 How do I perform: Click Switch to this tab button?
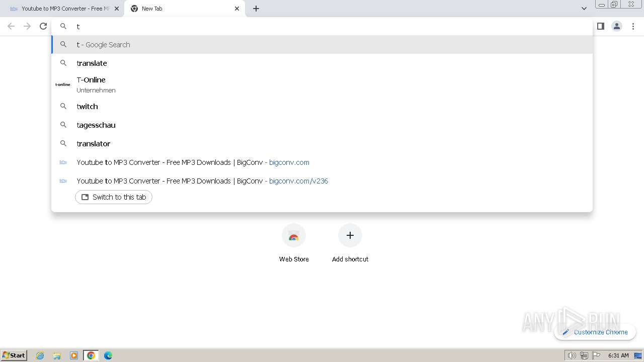click(x=114, y=197)
